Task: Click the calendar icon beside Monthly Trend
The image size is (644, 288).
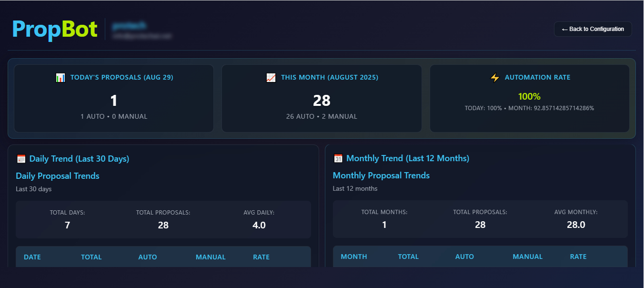Action: 338,158
